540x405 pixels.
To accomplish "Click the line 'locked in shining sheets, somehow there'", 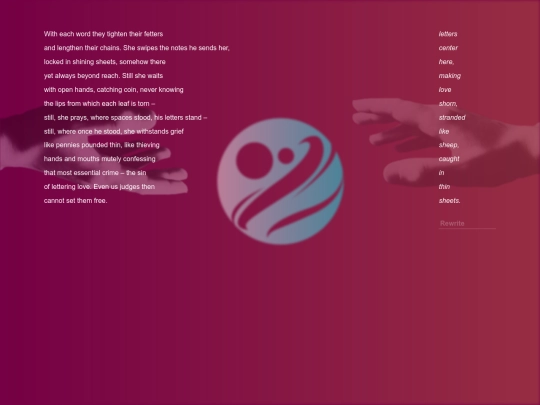I will (105, 62).
